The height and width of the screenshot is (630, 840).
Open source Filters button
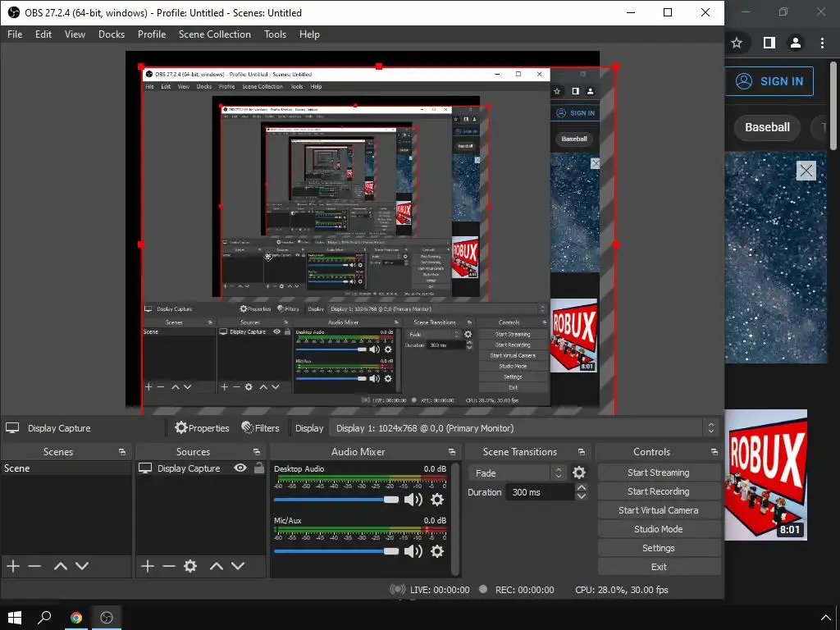(x=260, y=428)
